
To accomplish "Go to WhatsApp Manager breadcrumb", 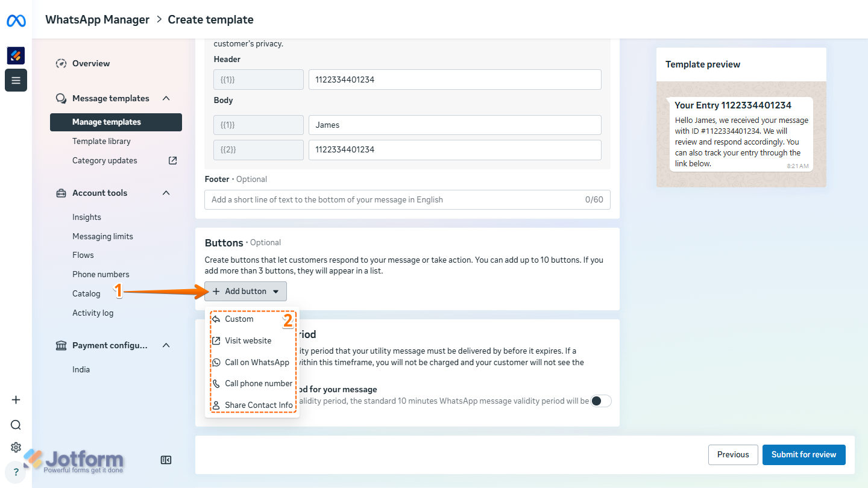I will pyautogui.click(x=98, y=19).
